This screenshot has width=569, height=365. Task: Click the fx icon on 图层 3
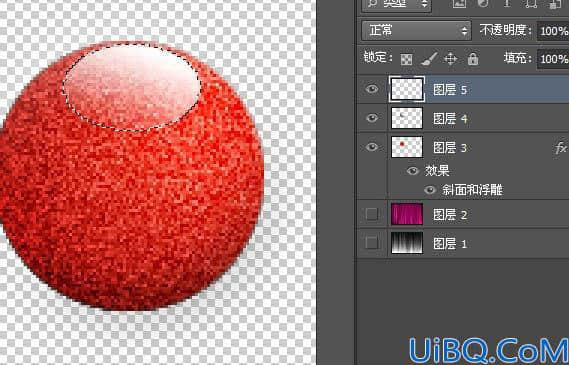561,148
